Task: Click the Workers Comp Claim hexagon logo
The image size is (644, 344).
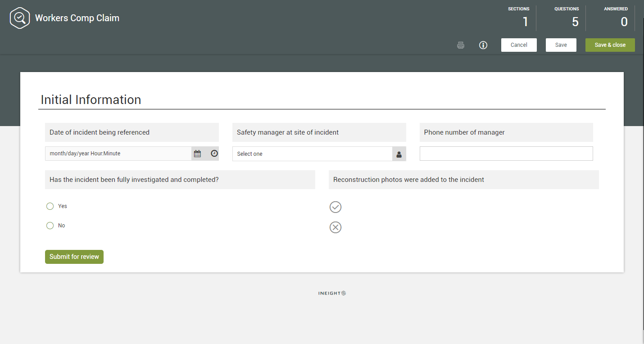Action: [x=20, y=18]
